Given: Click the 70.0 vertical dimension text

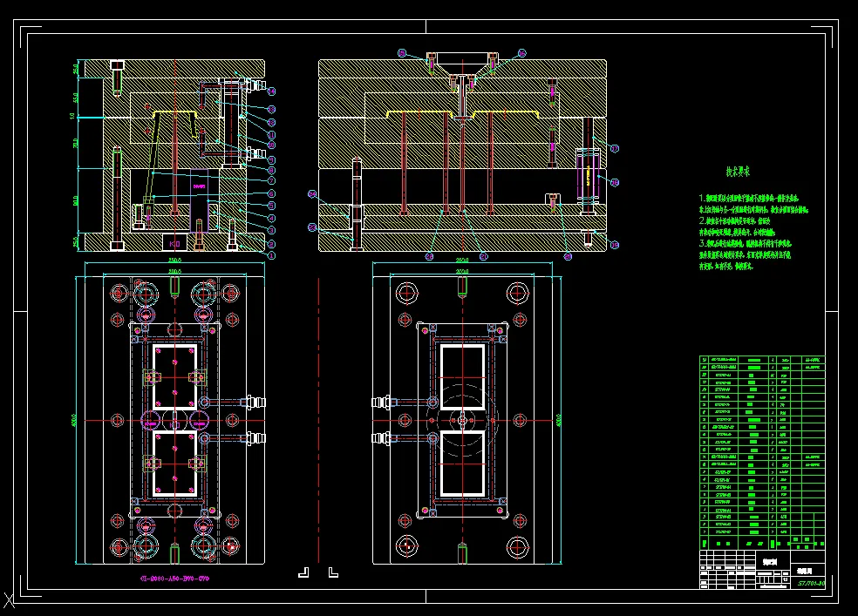Looking at the screenshot, I should click(x=75, y=143).
